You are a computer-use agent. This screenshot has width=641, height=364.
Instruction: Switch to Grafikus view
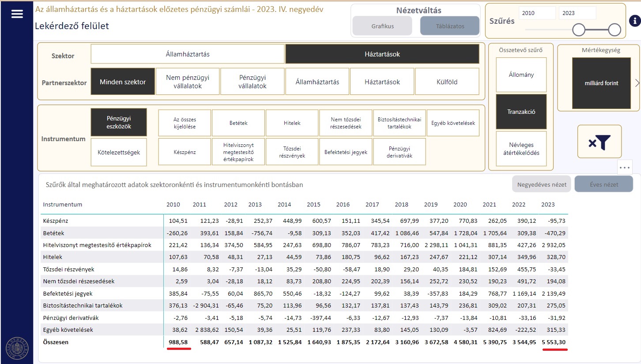pyautogui.click(x=382, y=26)
